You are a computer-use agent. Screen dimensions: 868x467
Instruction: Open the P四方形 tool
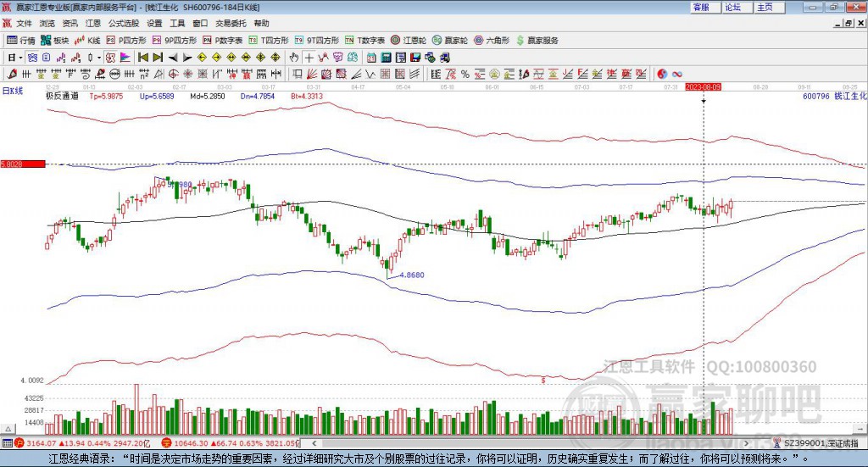126,41
